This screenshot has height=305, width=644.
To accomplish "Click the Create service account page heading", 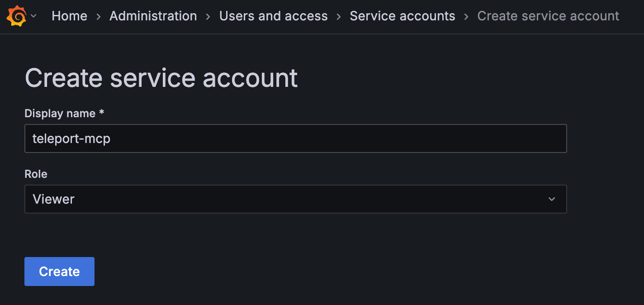I will (161, 78).
